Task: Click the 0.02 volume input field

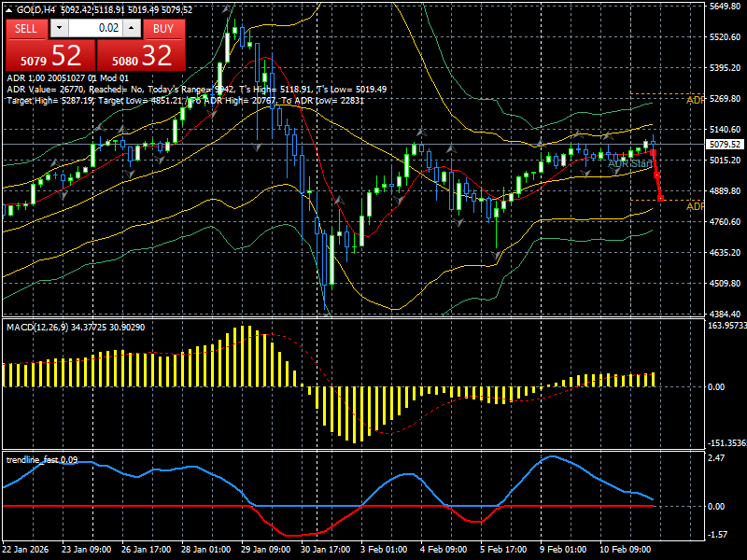Action: point(95,28)
